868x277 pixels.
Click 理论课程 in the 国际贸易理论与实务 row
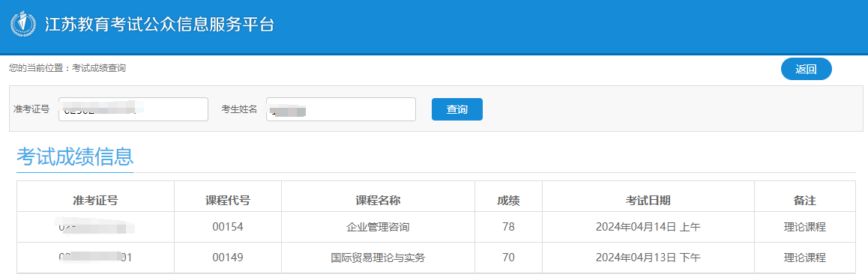[x=805, y=257]
